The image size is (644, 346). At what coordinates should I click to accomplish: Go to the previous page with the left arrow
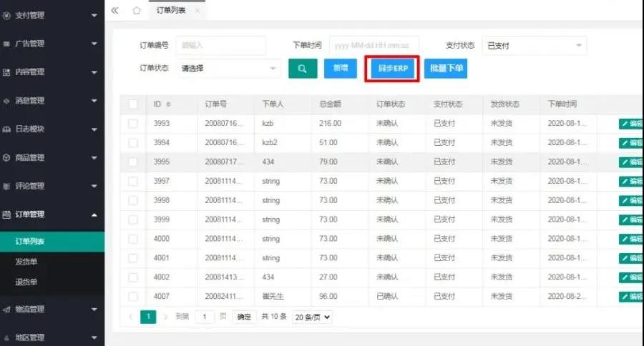tap(131, 317)
